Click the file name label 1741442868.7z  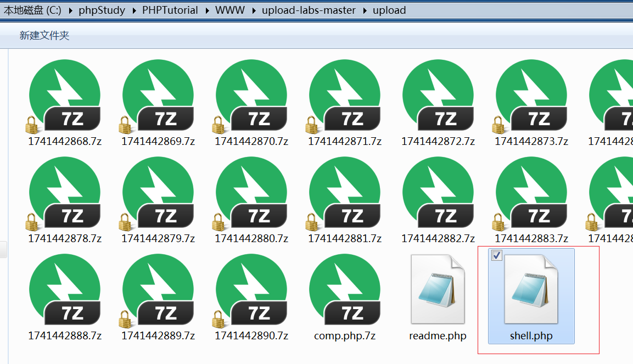[65, 141]
